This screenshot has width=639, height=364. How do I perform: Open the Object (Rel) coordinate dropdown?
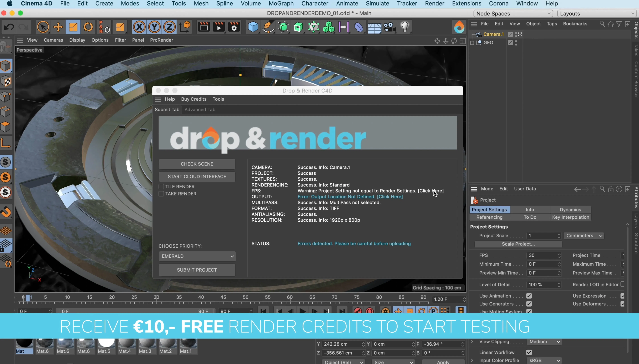pyautogui.click(x=343, y=362)
